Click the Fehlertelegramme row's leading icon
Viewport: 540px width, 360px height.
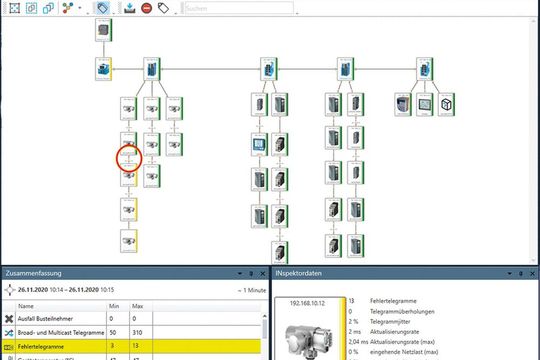pos(9,347)
